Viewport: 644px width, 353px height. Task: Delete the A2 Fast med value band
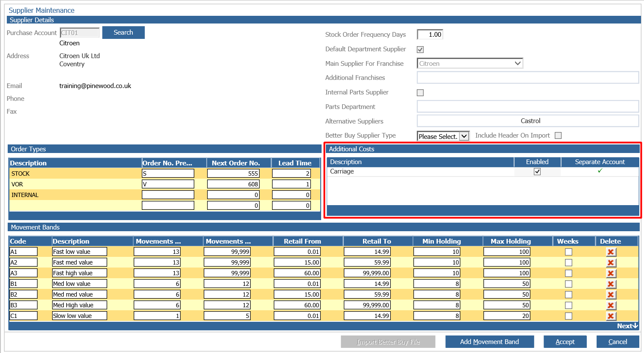click(x=611, y=263)
